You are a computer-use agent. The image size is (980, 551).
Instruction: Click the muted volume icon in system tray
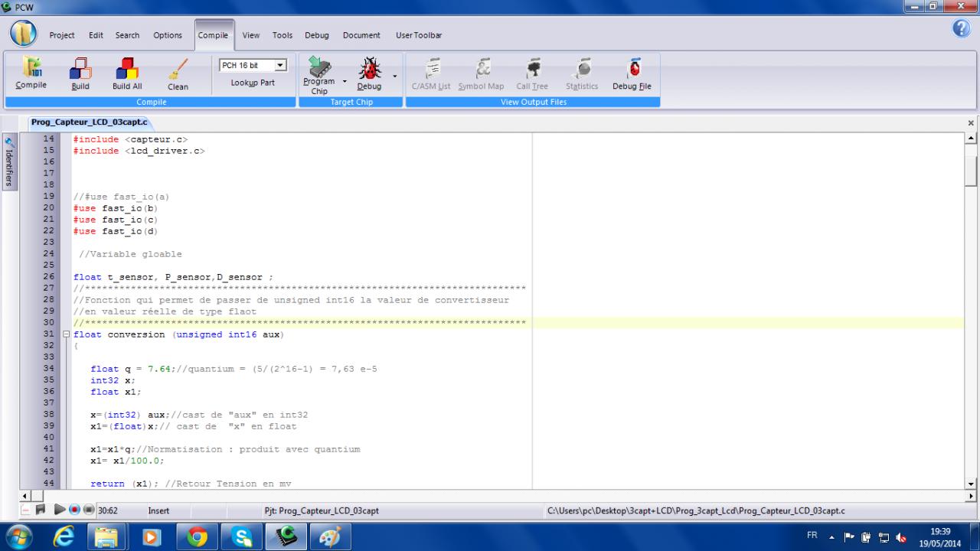(x=901, y=536)
